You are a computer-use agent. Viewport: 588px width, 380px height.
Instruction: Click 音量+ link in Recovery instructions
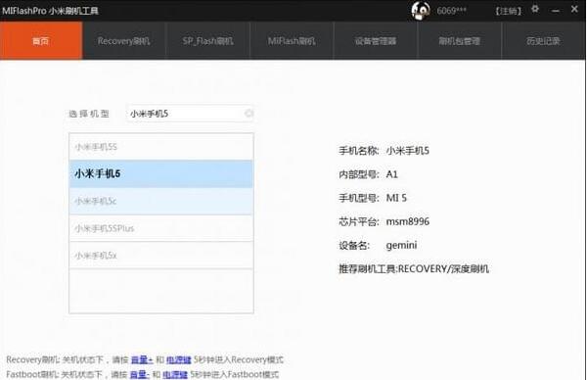tap(142, 359)
